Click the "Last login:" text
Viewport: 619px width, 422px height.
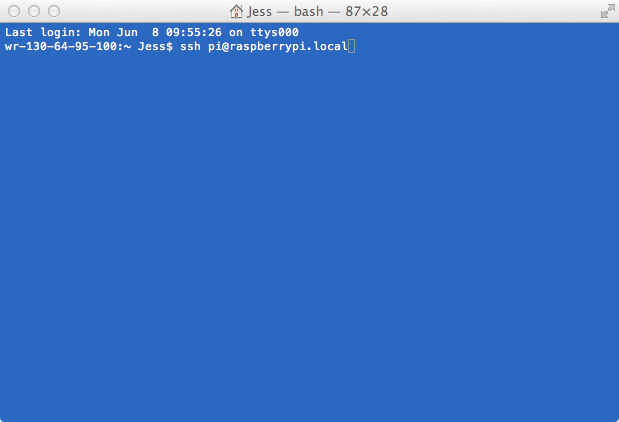(x=43, y=32)
